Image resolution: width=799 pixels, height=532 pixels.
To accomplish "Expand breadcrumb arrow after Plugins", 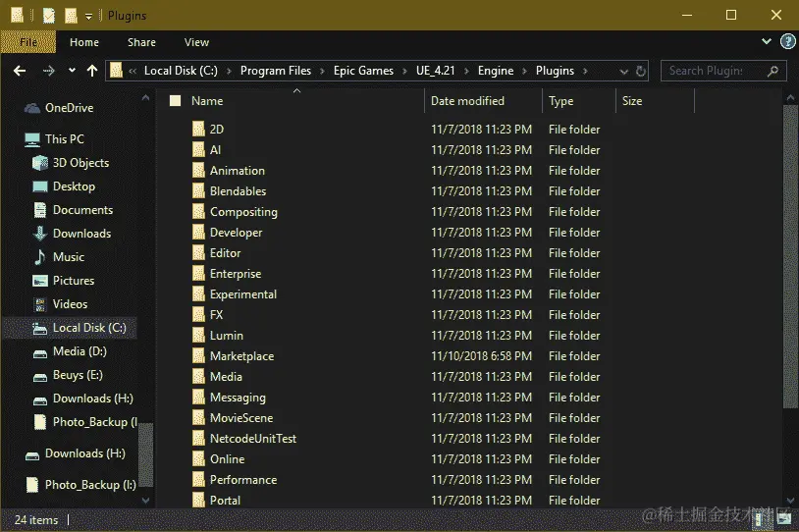I will click(585, 71).
